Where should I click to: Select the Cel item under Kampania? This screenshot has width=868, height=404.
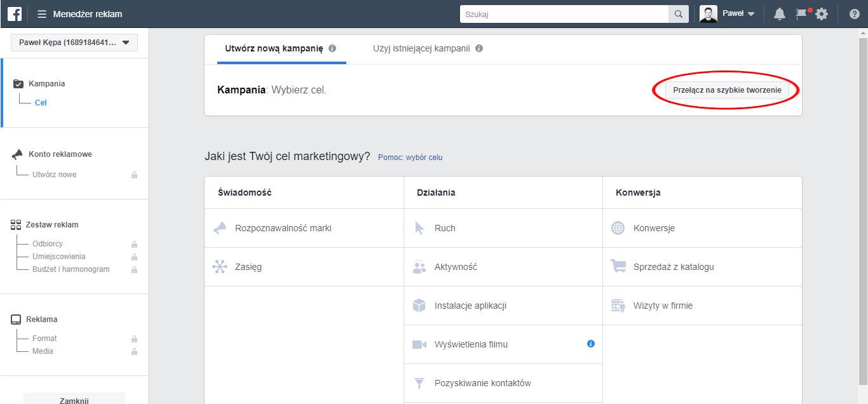tap(41, 103)
